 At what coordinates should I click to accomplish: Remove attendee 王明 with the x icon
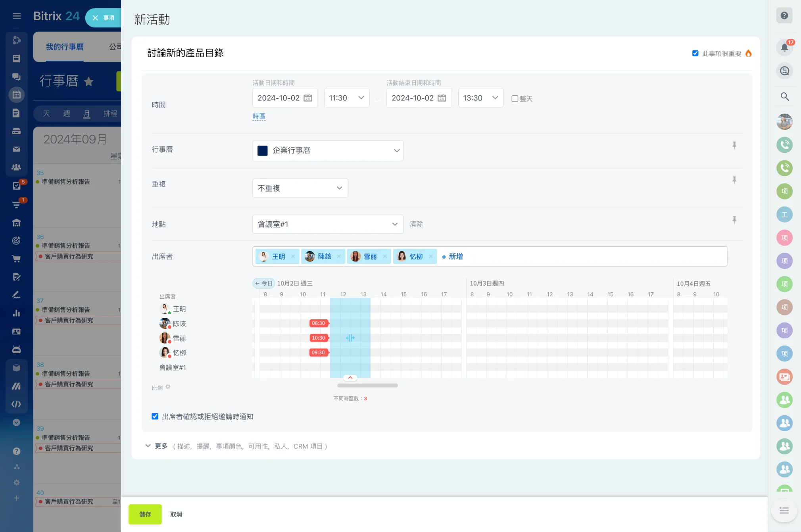click(293, 257)
